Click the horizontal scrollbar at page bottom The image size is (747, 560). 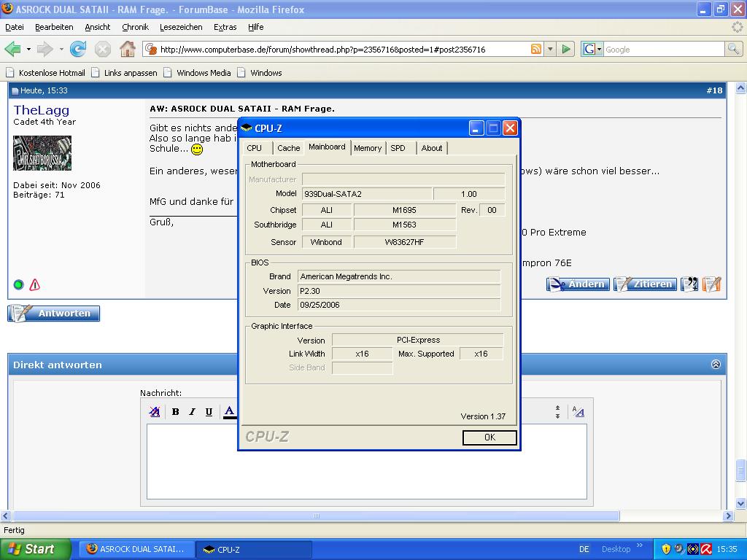click(x=317, y=516)
